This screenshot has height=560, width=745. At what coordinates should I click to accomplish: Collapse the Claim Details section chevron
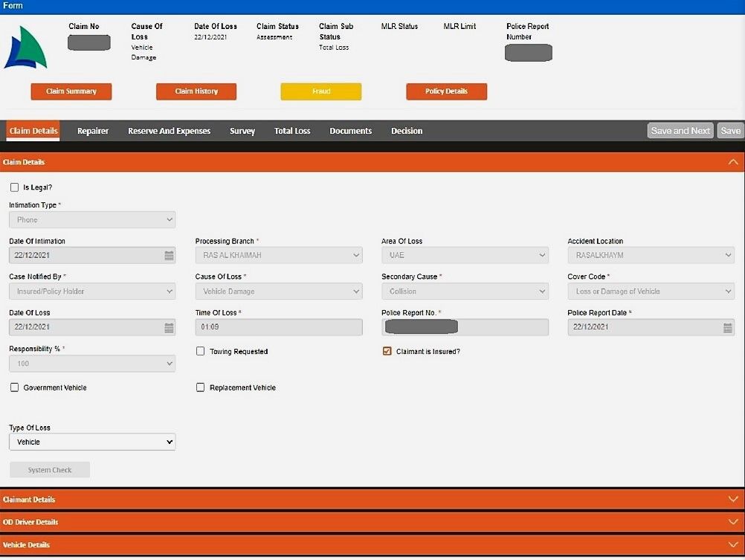(733, 162)
